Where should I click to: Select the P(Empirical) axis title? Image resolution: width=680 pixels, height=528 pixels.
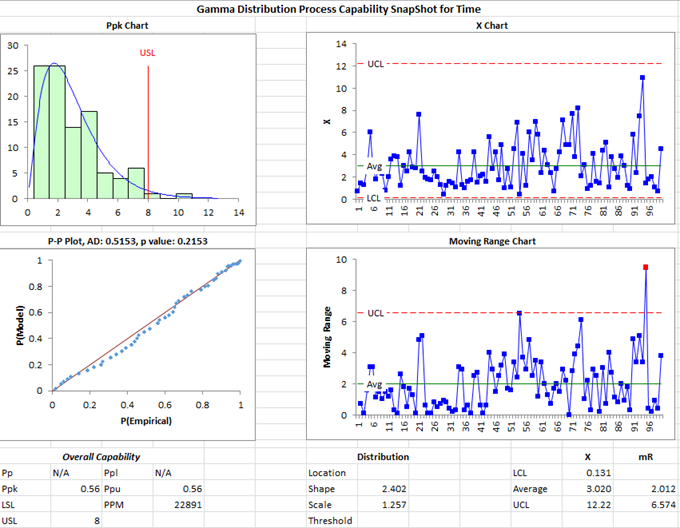(x=146, y=421)
